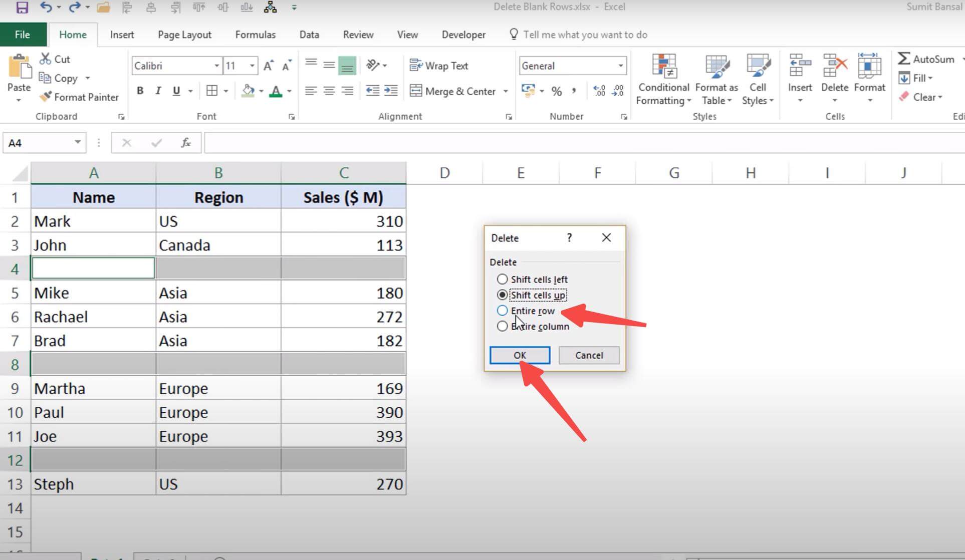Click the Insert ribbon tab
Viewport: 965px width, 560px height.
tap(121, 34)
